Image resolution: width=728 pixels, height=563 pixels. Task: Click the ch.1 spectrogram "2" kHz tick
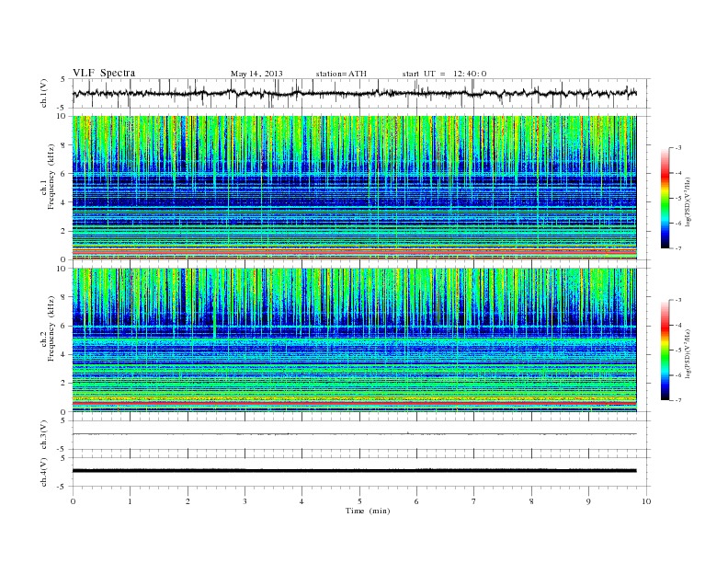click(x=63, y=231)
